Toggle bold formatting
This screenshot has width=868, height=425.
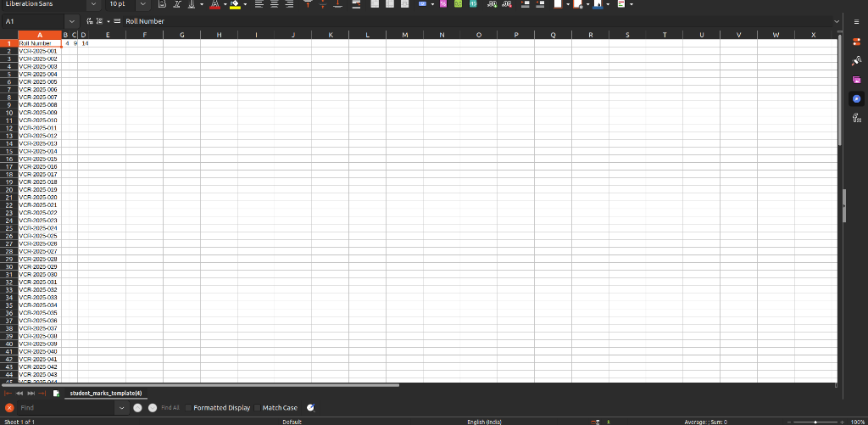[162, 4]
